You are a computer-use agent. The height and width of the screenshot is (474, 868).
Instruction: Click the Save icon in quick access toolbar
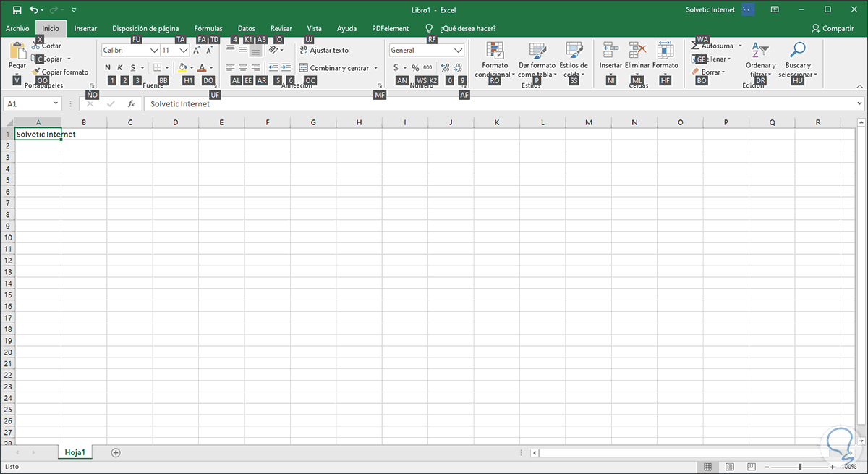17,9
